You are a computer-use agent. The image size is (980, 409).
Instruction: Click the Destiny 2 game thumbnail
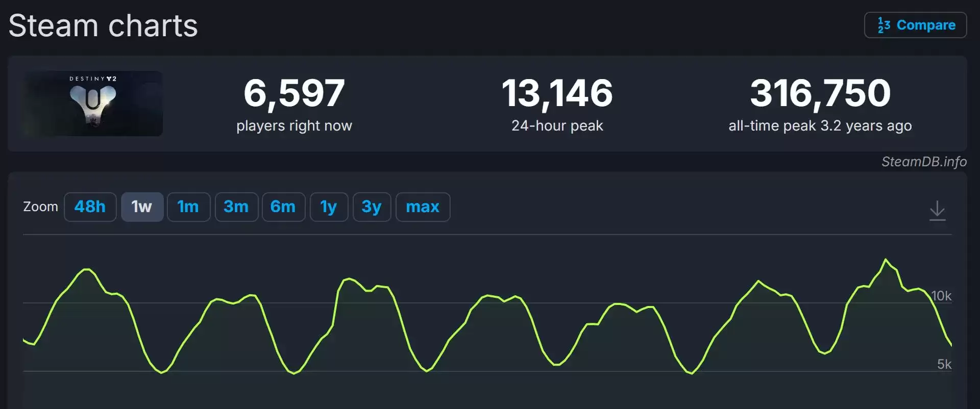pos(93,104)
